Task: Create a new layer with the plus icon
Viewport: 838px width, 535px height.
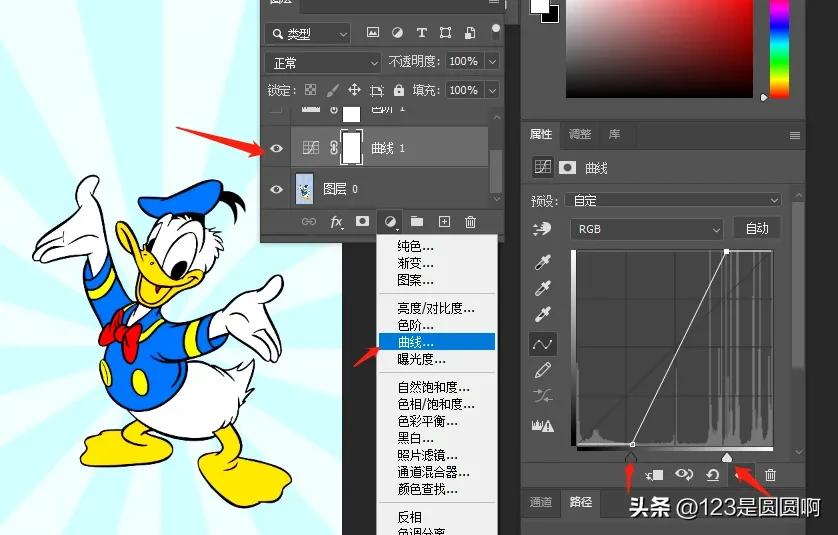Action: point(444,221)
